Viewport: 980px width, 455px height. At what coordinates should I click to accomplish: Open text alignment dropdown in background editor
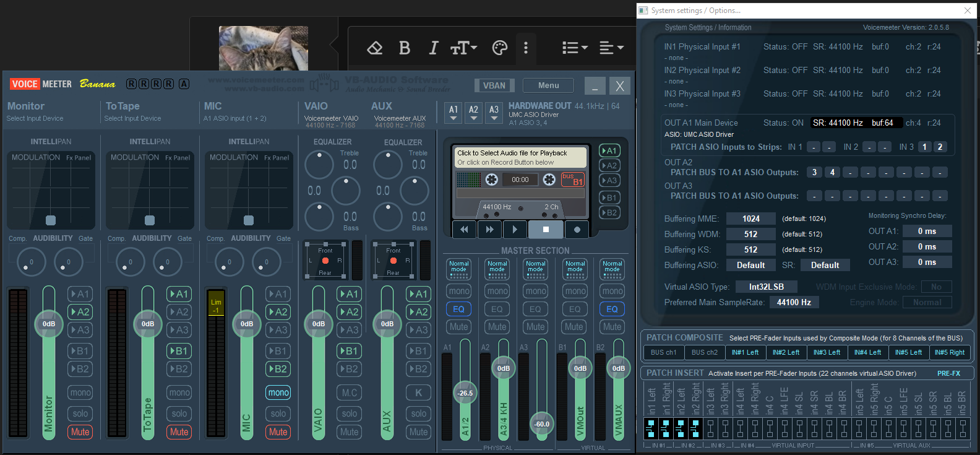coord(611,48)
